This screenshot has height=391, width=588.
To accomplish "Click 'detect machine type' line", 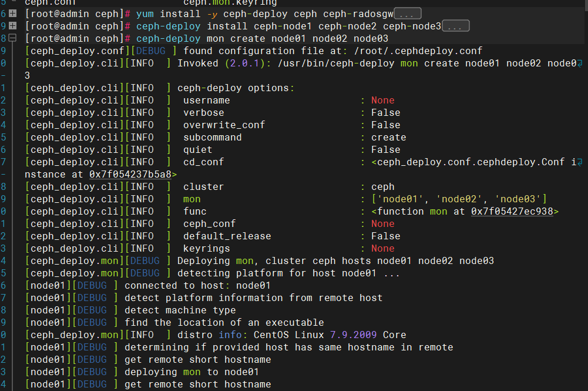I will (180, 311).
